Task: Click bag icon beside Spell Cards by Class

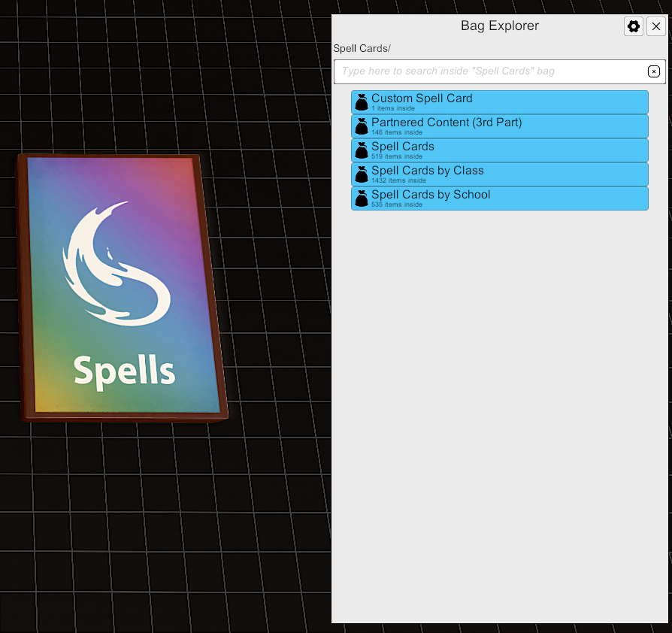Action: (x=362, y=174)
